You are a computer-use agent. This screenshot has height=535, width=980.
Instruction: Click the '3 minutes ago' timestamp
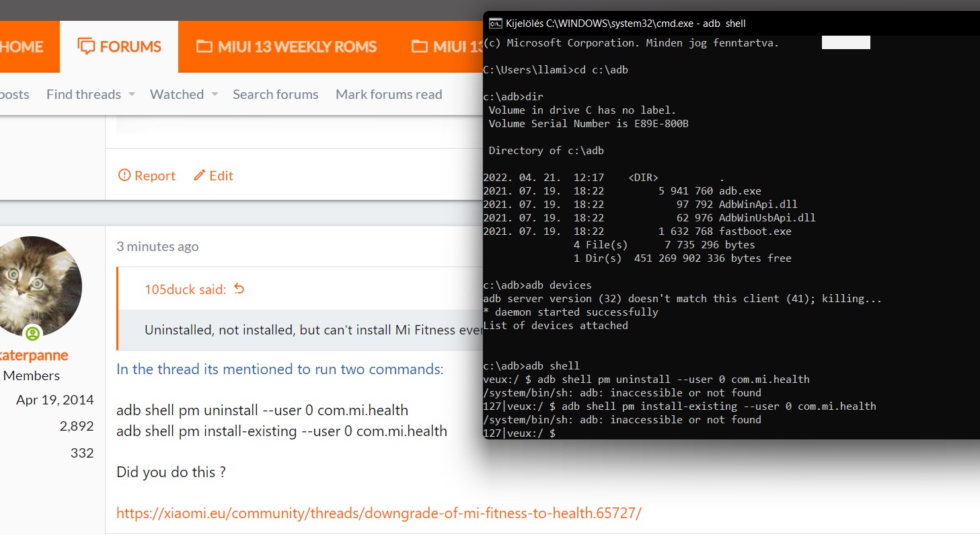point(157,246)
